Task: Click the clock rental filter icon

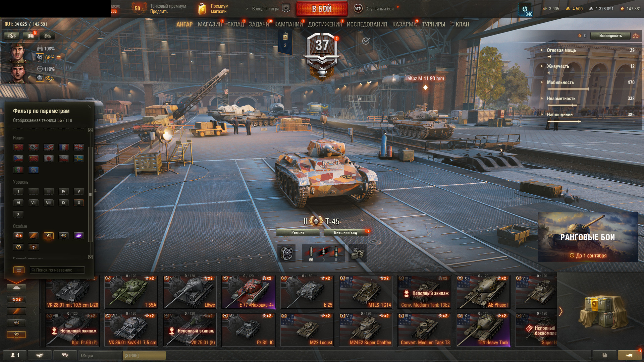Action: click(x=18, y=247)
